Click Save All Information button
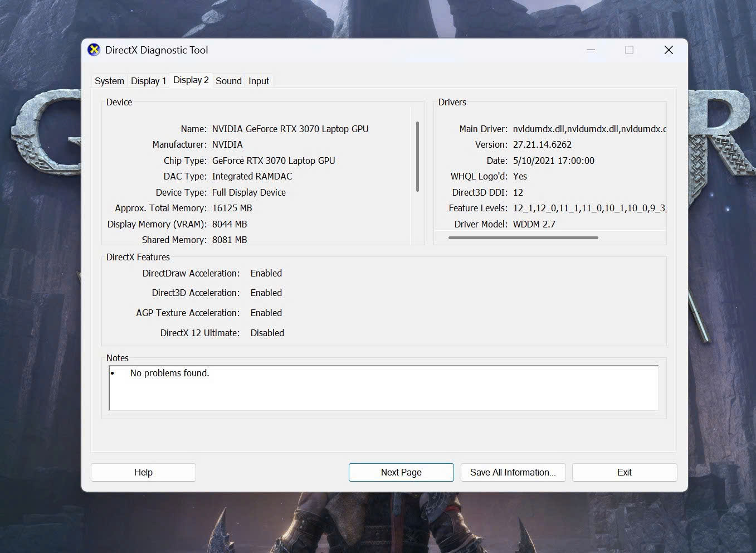Screen dimensions: 756x553 pos(513,472)
